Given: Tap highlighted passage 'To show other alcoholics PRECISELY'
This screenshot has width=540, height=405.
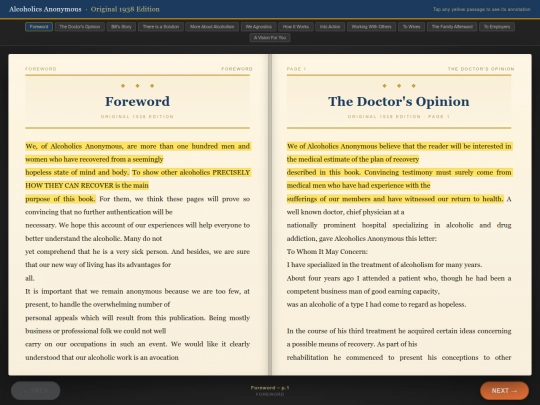Looking at the screenshot, I should 191,173.
